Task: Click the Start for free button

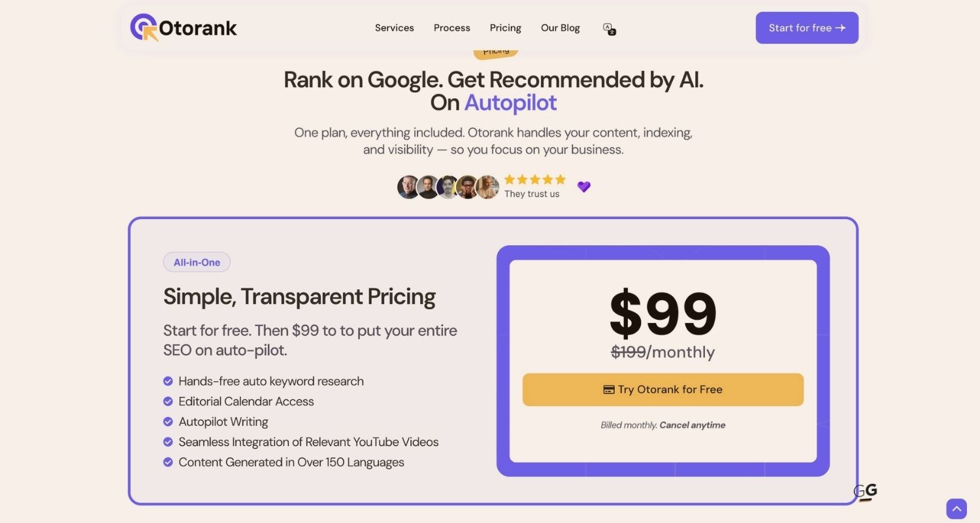Action: (807, 28)
